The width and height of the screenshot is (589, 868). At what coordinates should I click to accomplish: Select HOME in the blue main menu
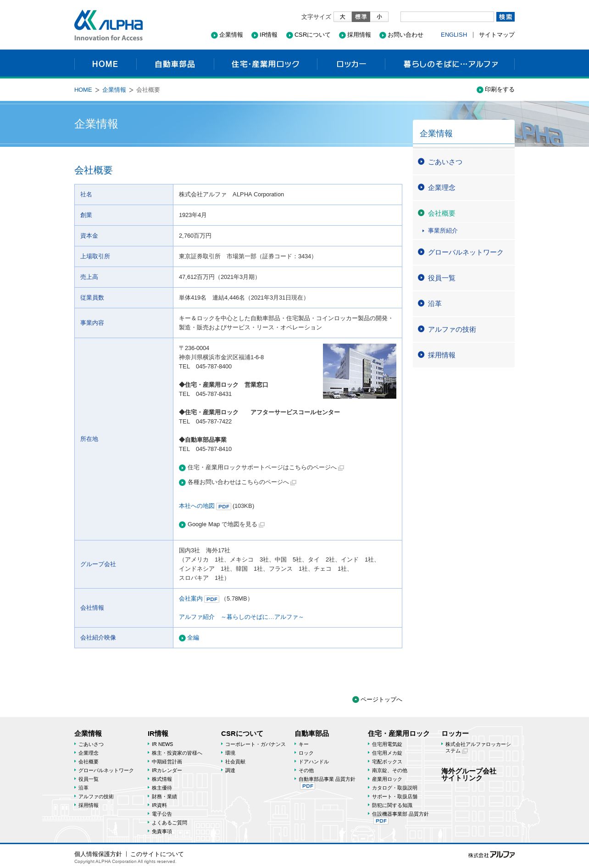click(x=105, y=64)
